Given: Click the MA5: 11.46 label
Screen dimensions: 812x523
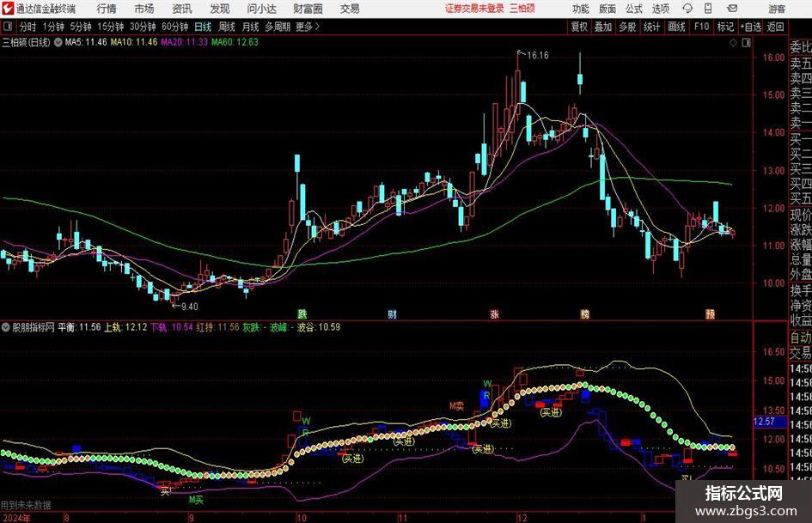Looking at the screenshot, I should pyautogui.click(x=86, y=42).
